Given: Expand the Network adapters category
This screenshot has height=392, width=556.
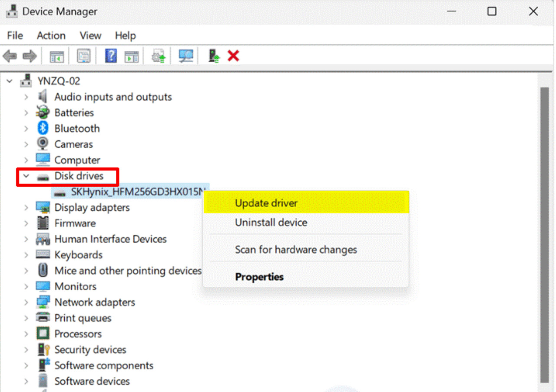Looking at the screenshot, I should [x=26, y=302].
